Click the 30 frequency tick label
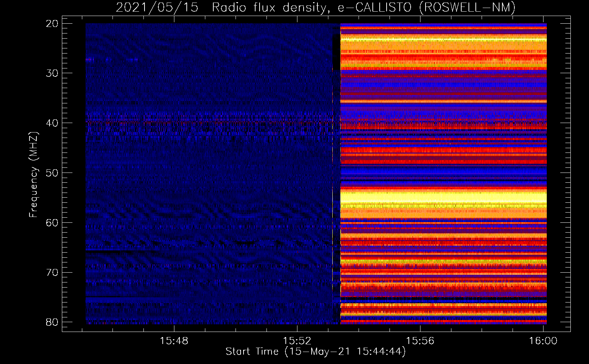Image resolution: width=589 pixels, height=364 pixels. (52, 73)
